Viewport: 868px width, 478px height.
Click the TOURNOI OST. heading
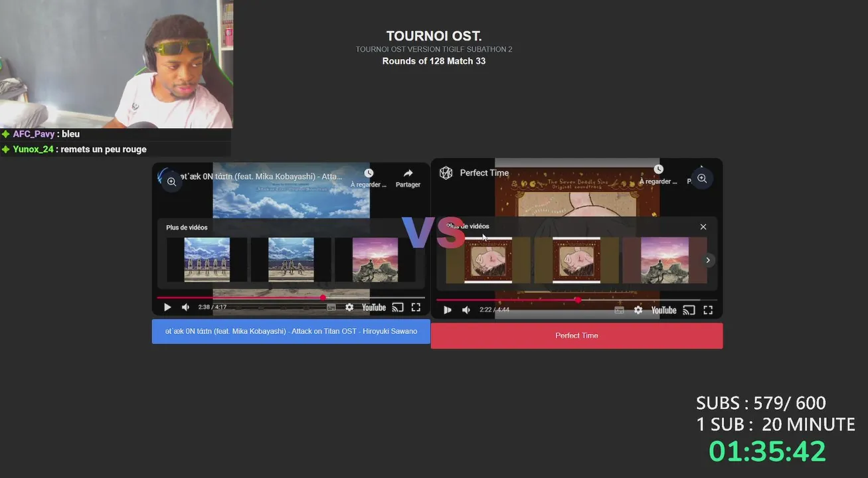click(x=434, y=36)
